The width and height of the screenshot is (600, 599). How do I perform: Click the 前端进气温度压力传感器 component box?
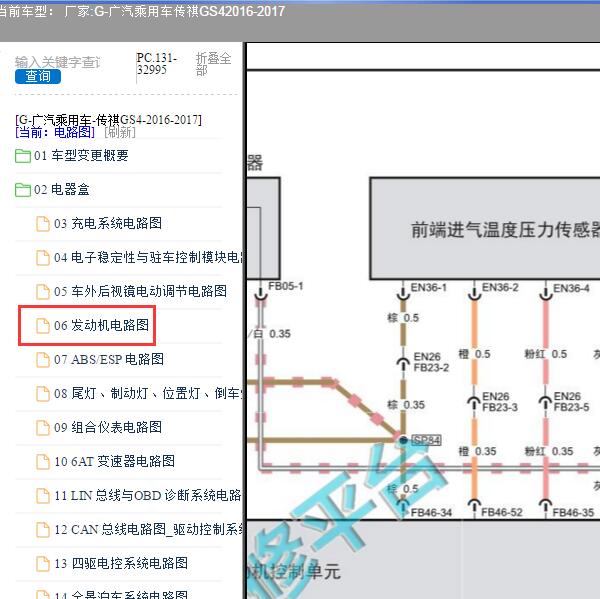[485, 229]
